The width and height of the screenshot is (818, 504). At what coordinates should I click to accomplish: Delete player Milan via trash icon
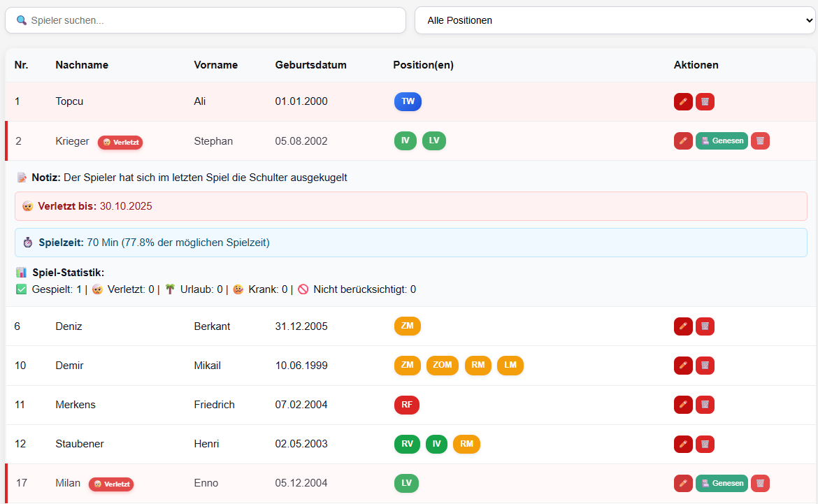tap(760, 483)
